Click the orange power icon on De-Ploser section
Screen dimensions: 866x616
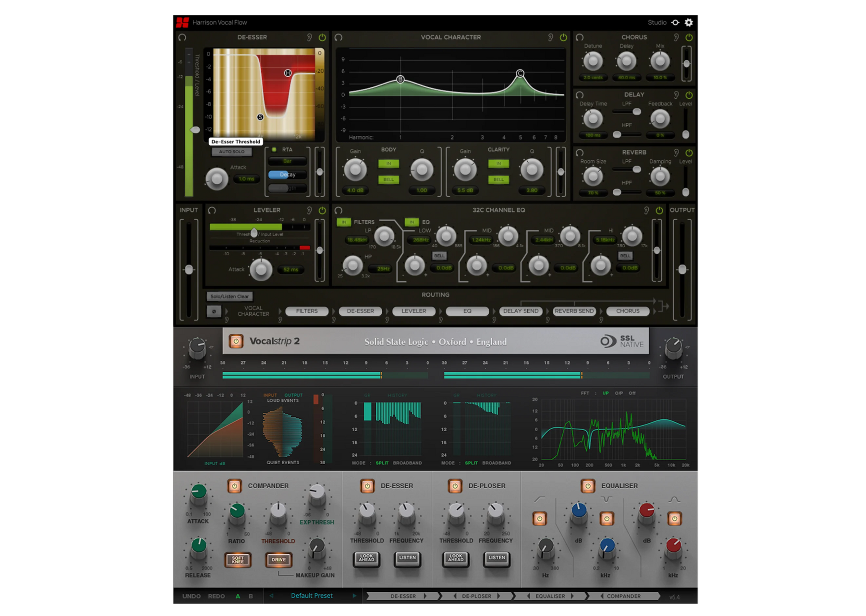click(454, 486)
